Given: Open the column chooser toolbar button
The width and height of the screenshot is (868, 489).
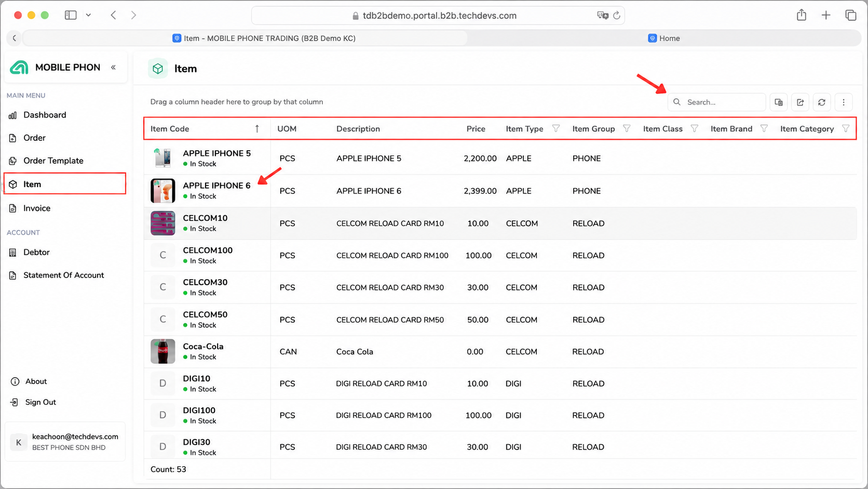Looking at the screenshot, I should [779, 102].
